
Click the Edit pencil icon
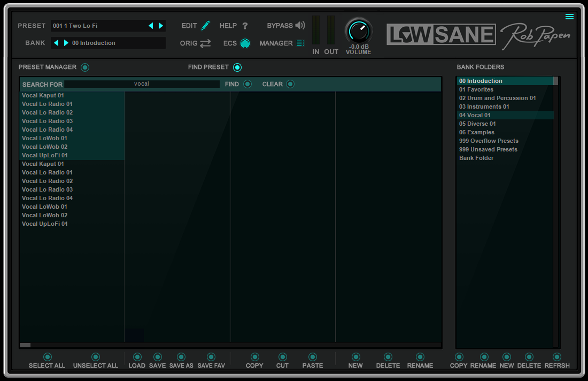[x=205, y=26]
